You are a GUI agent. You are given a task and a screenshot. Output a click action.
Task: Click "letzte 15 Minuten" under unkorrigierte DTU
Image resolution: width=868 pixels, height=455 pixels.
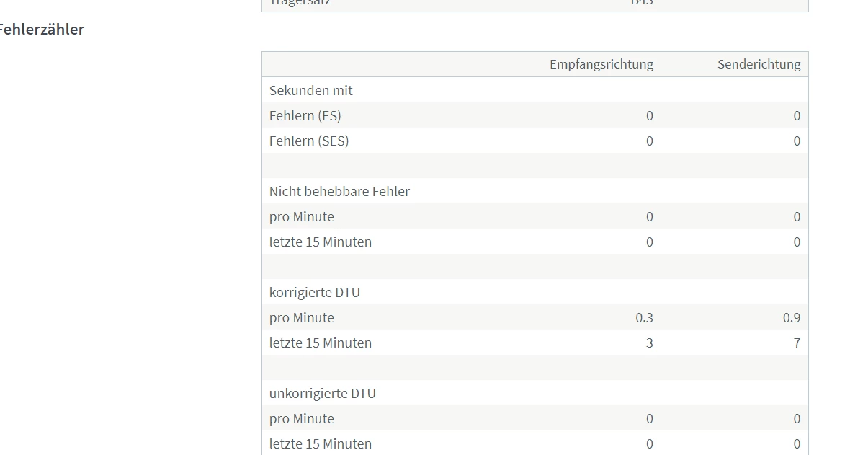pyautogui.click(x=320, y=443)
